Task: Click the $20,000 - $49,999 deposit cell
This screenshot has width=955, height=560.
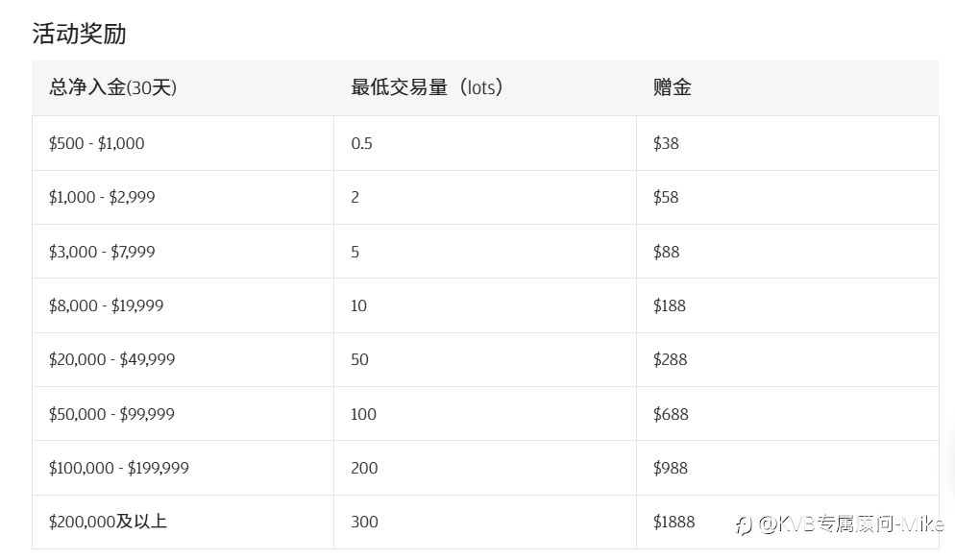Action: (183, 360)
